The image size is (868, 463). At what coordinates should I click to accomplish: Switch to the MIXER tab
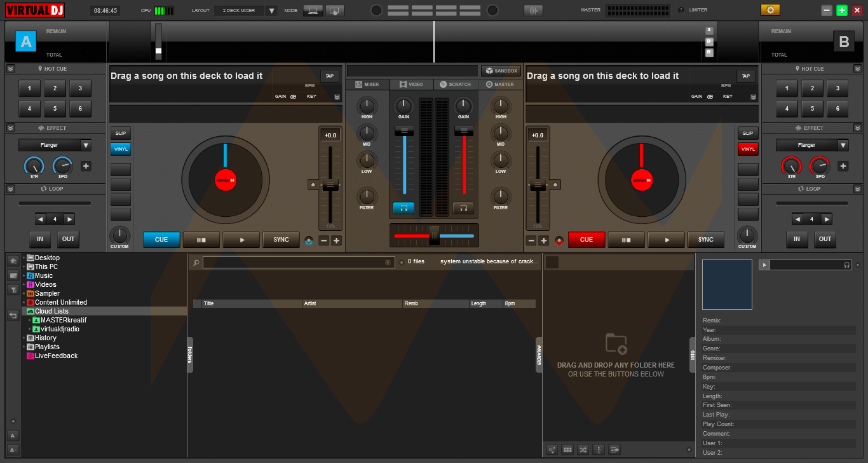click(x=368, y=84)
